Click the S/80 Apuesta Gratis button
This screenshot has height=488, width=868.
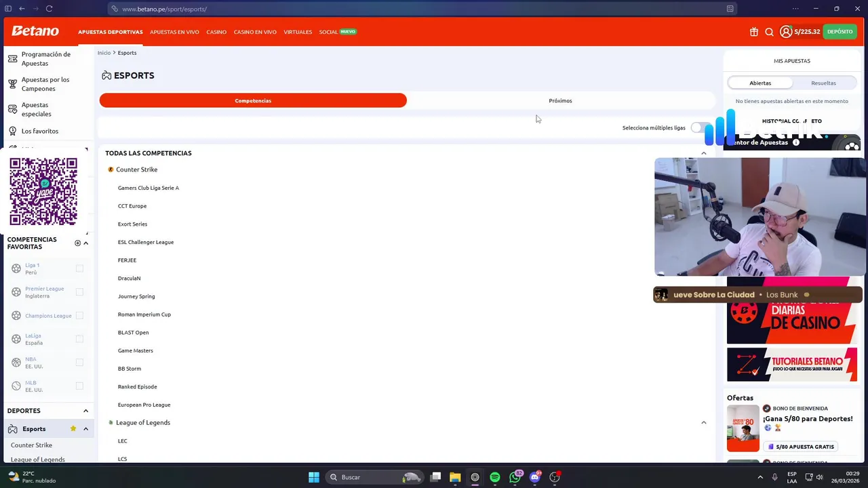pyautogui.click(x=800, y=447)
